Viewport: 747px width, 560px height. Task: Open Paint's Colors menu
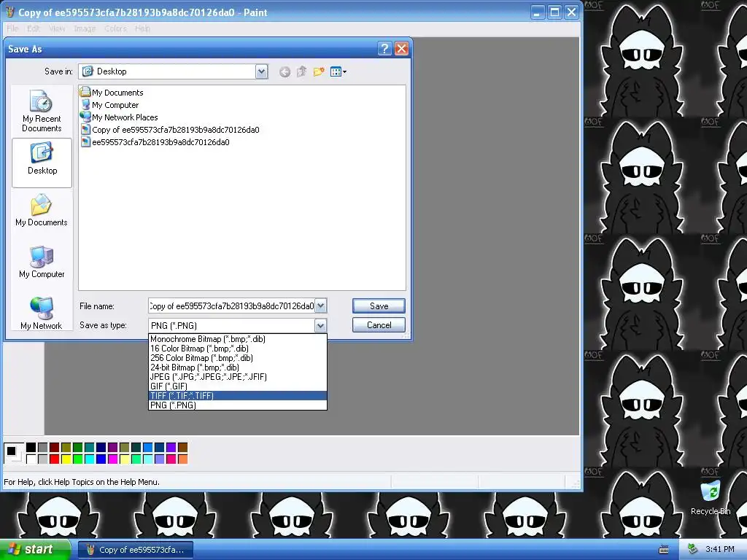tap(115, 28)
